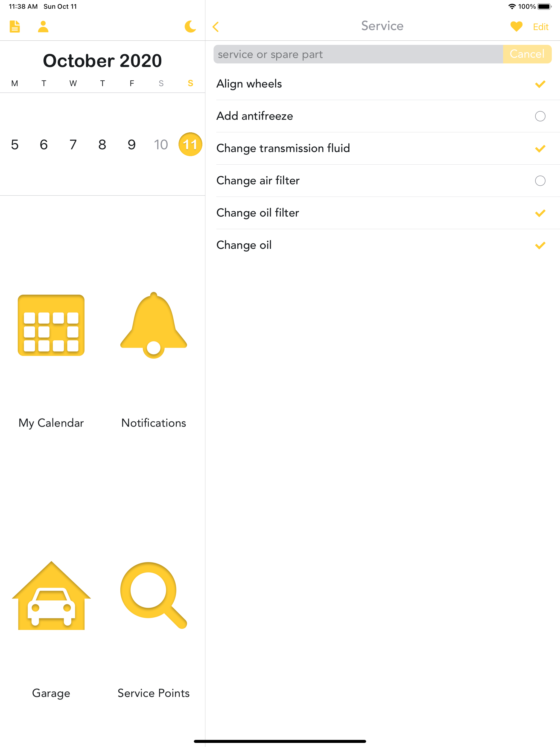Select highlighted date 11
The image size is (560, 747).
tap(190, 145)
